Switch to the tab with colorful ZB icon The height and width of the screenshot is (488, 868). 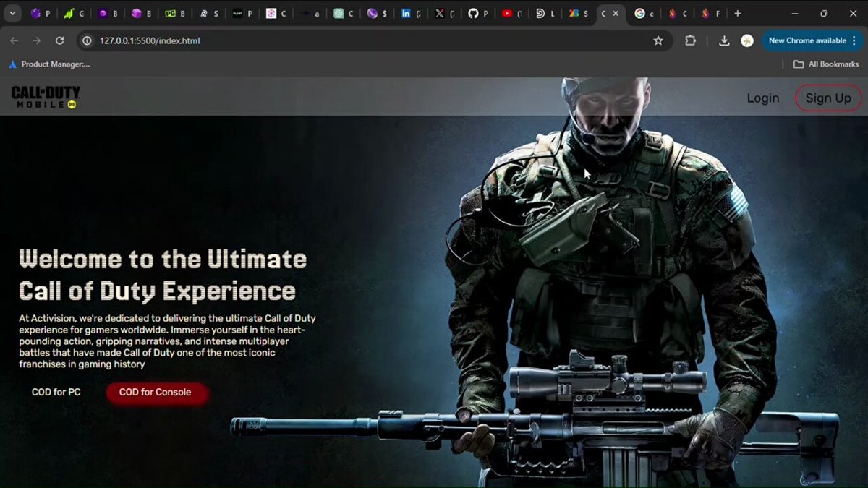[578, 13]
